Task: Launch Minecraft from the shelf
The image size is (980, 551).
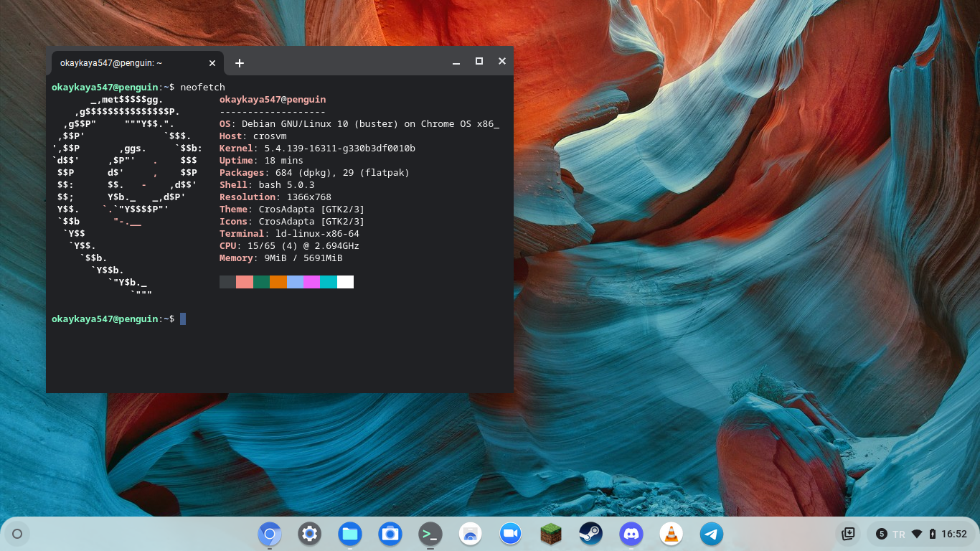Action: [550, 534]
